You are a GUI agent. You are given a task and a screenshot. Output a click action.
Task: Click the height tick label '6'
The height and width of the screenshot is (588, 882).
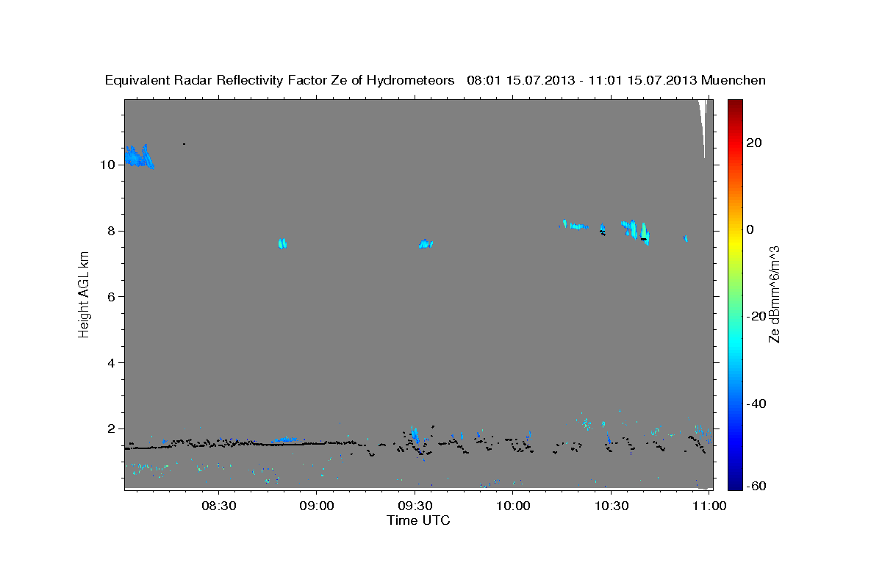111,297
